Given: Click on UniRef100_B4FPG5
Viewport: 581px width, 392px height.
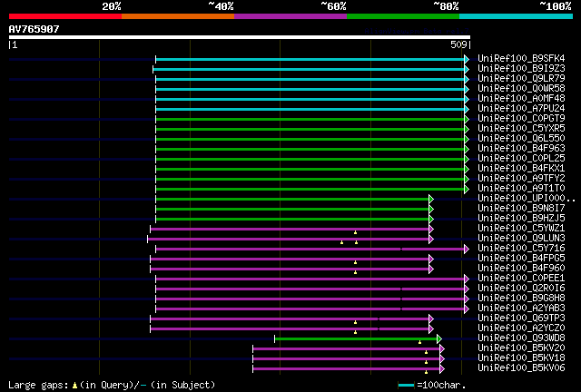Looking at the screenshot, I should [521, 259].
